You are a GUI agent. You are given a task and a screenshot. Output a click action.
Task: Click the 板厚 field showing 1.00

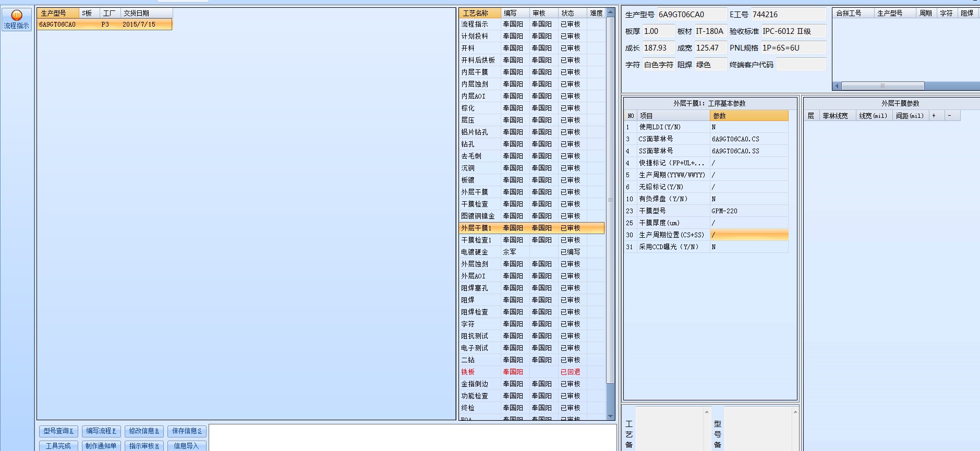[x=658, y=31]
